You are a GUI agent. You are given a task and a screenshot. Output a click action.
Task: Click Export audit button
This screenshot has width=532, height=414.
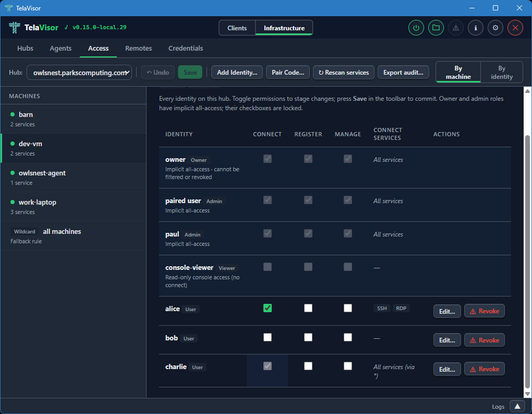pyautogui.click(x=403, y=73)
